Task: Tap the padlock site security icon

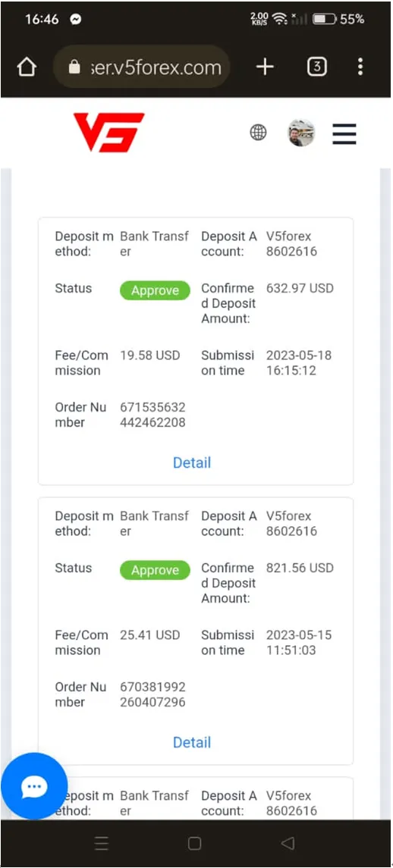Action: [74, 67]
